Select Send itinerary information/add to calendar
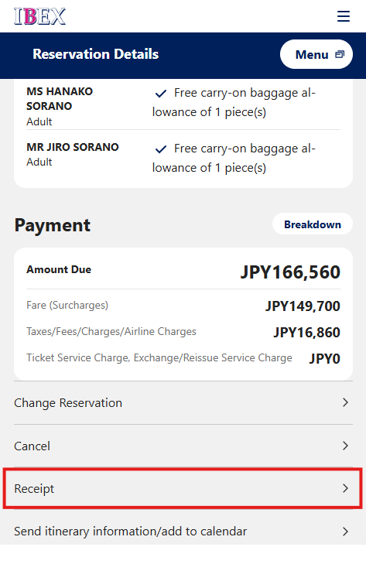Image resolution: width=366 pixels, height=588 pixels. pyautogui.click(x=183, y=532)
